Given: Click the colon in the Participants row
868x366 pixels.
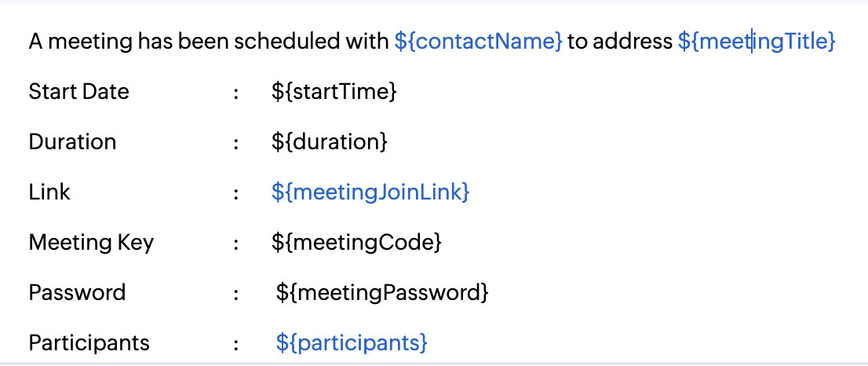Looking at the screenshot, I should click(235, 344).
